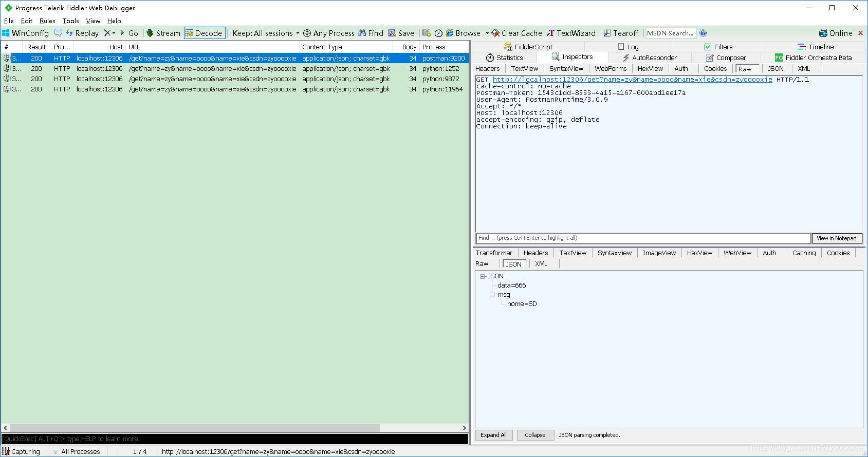Open the View menu

(93, 21)
